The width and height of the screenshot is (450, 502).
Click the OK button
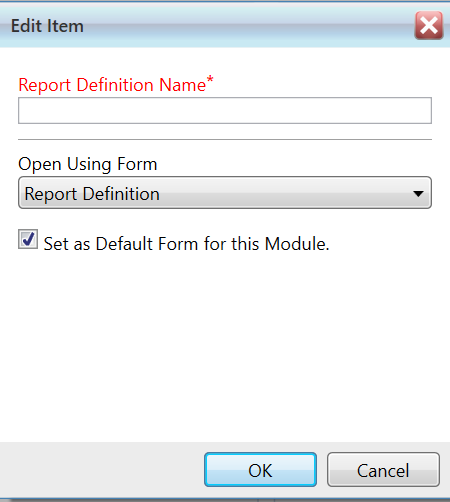click(x=260, y=470)
